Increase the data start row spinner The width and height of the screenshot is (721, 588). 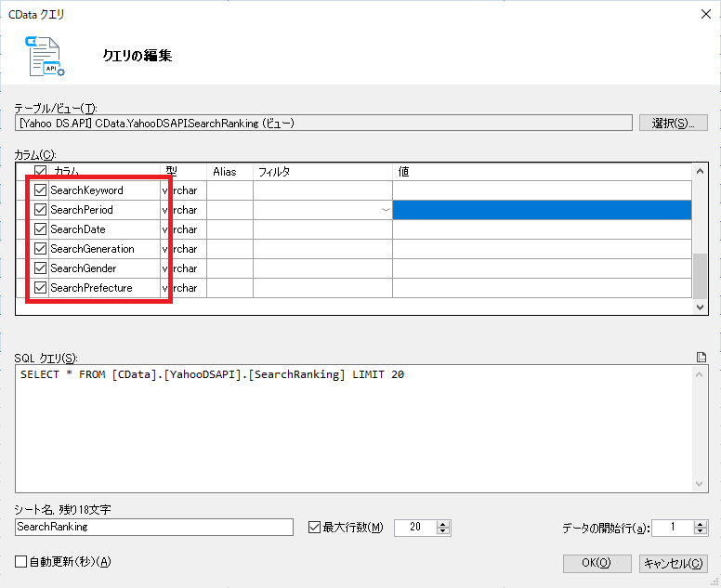tap(700, 524)
